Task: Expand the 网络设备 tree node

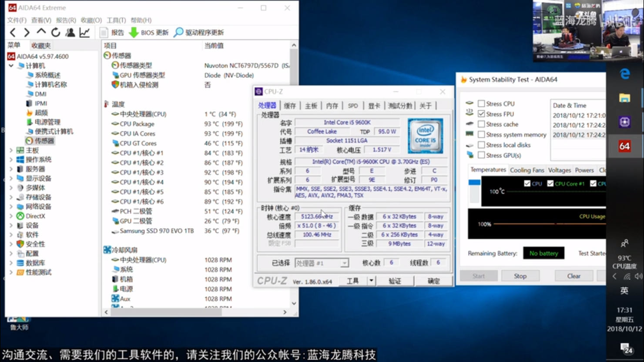Action: click(11, 206)
